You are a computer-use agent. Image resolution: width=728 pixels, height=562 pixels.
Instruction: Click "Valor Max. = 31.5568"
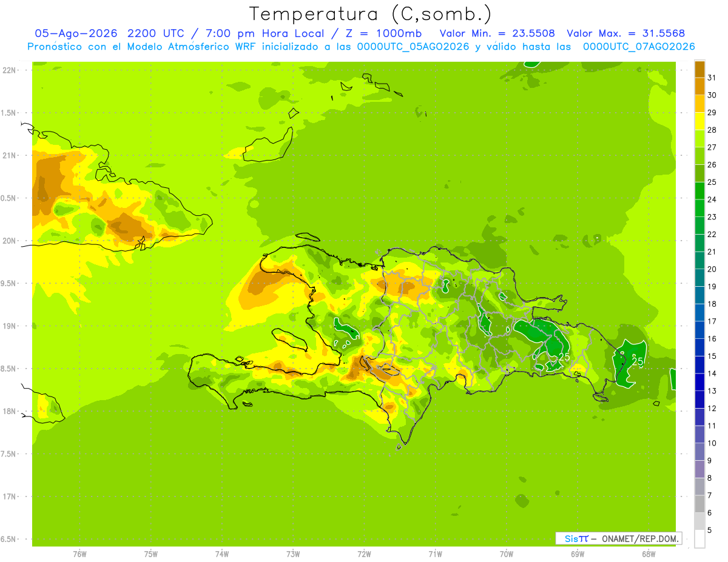coord(625,33)
